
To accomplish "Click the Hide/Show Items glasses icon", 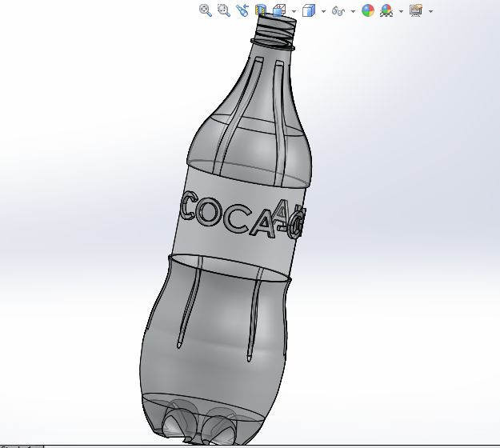I will 338,11.
